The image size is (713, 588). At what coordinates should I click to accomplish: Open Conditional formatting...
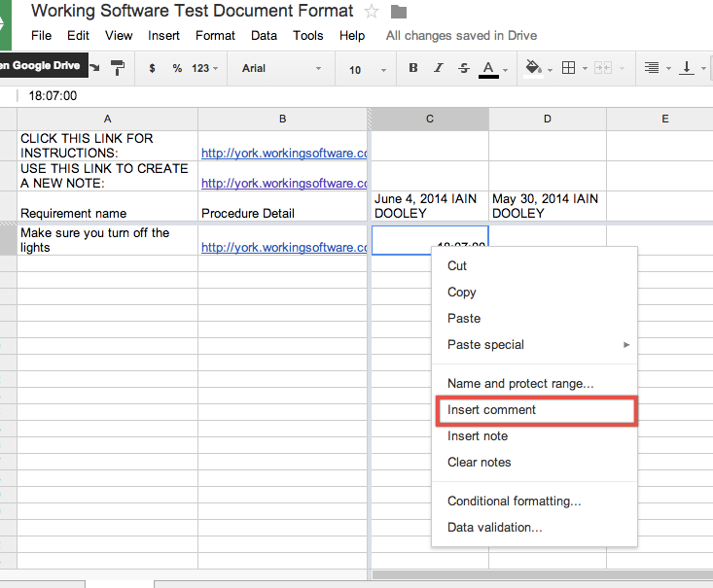click(534, 502)
